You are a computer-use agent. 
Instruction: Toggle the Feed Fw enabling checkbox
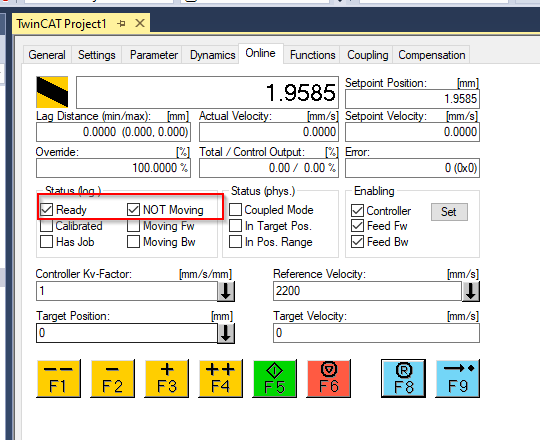pos(357,226)
